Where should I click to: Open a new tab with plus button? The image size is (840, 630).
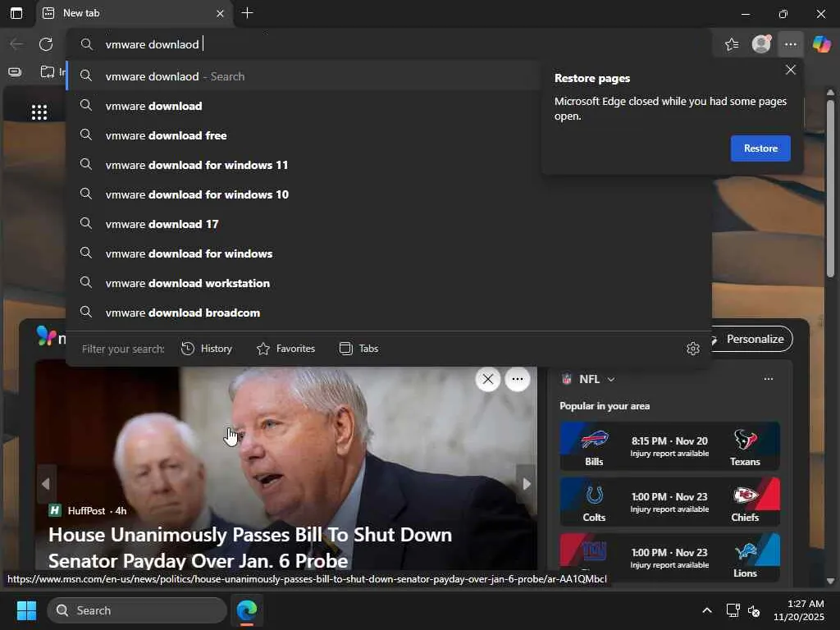click(x=247, y=13)
